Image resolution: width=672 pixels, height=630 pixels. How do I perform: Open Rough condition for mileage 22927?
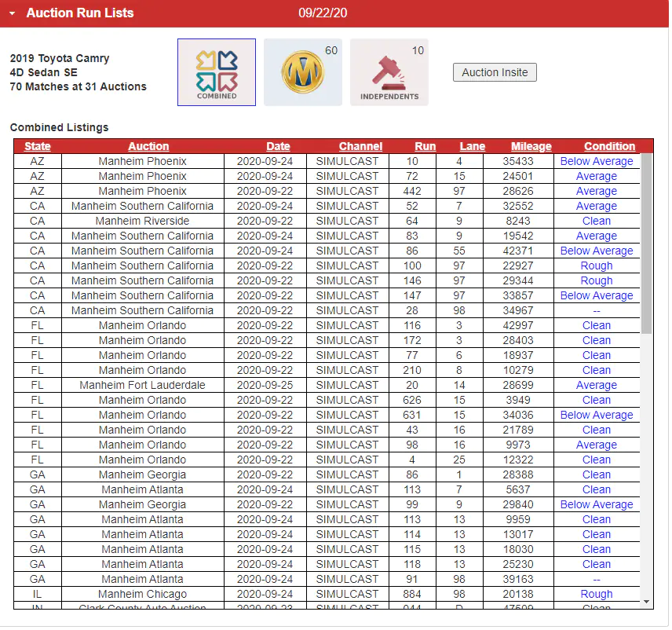[598, 266]
